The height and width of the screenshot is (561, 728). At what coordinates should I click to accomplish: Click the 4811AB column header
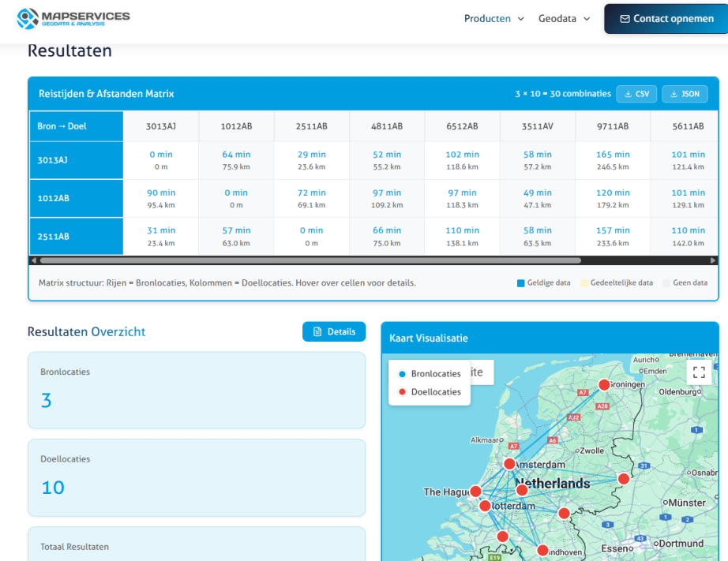[387, 126]
